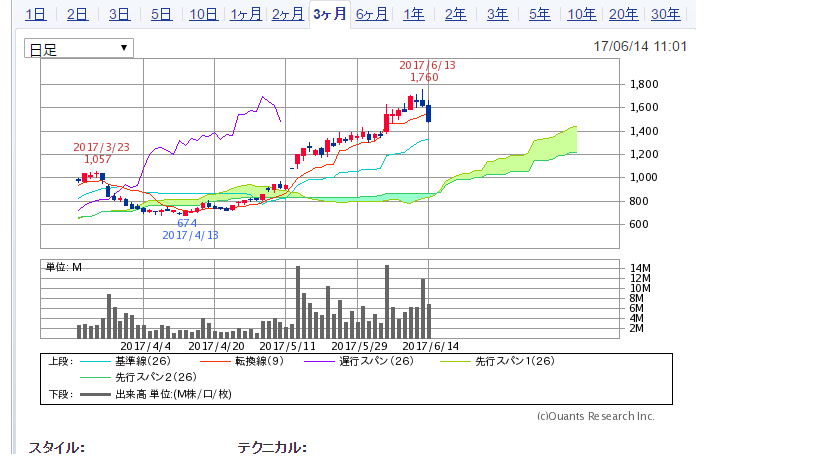Screen dimensions: 819x460
Task: Click the Quants Research Inc. copyright text
Action: pyautogui.click(x=595, y=416)
